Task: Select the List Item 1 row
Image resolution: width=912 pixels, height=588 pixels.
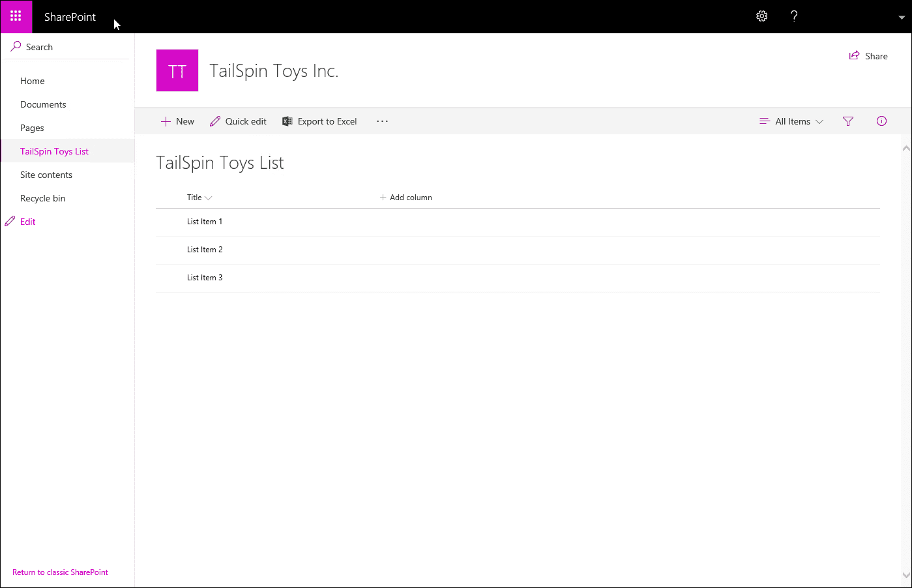Action: tap(205, 221)
